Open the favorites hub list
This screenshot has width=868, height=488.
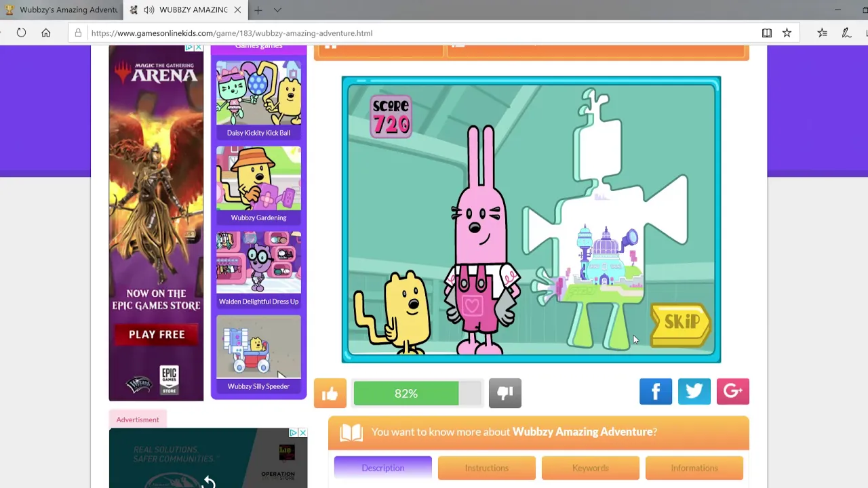point(822,33)
